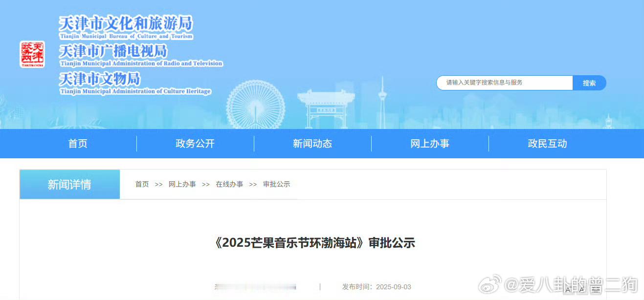Open the 政民互动 navigation item
644x300 pixels.
click(547, 144)
